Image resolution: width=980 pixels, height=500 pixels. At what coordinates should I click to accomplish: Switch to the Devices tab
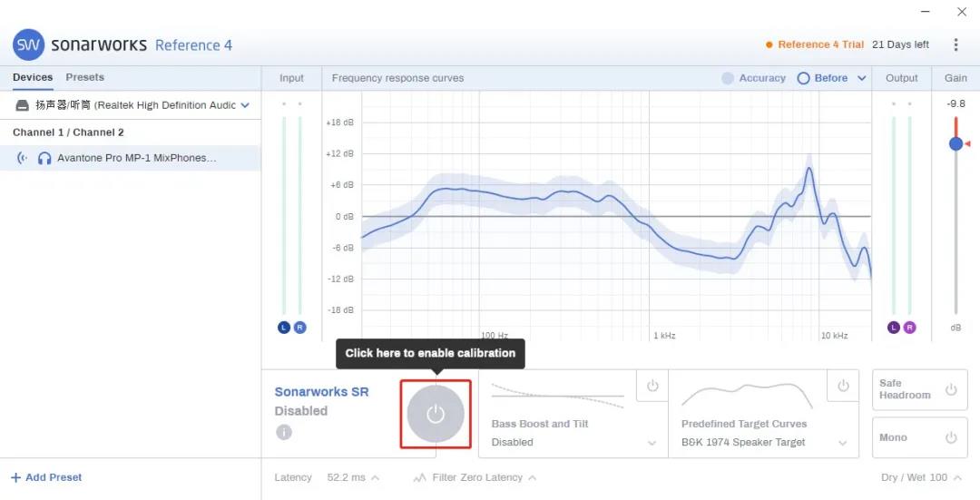coord(33,77)
